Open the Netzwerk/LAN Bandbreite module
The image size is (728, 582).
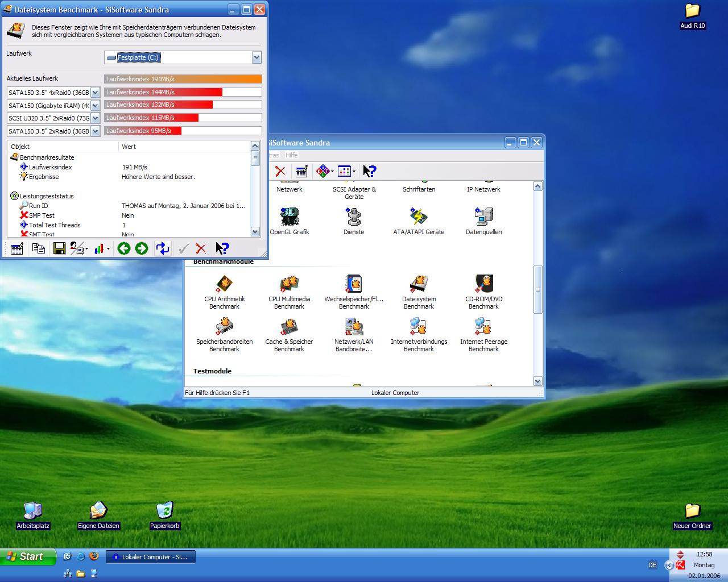click(354, 335)
